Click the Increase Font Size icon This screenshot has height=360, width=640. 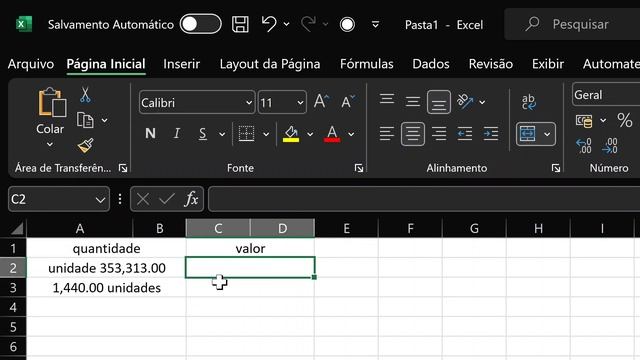pos(321,101)
